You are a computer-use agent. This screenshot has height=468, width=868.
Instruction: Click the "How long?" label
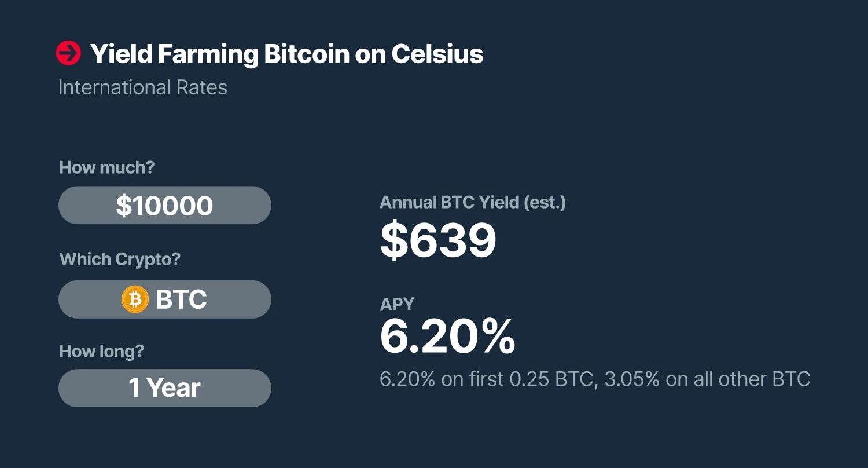click(x=102, y=352)
